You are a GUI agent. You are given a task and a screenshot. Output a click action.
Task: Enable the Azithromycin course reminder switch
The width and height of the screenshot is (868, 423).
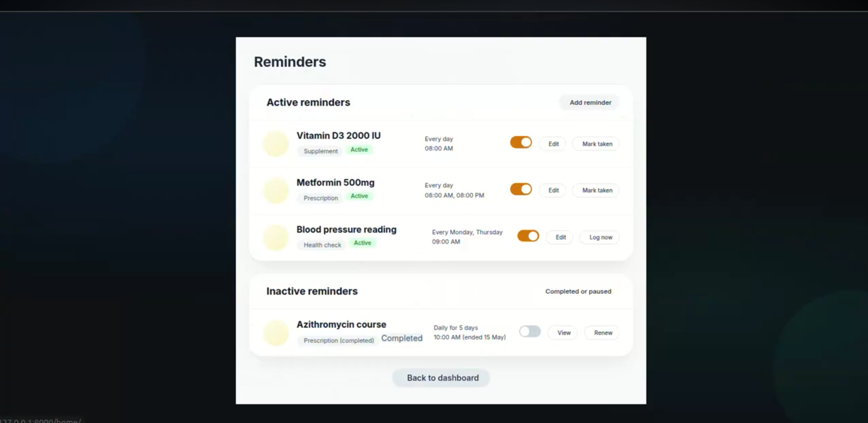pos(530,331)
